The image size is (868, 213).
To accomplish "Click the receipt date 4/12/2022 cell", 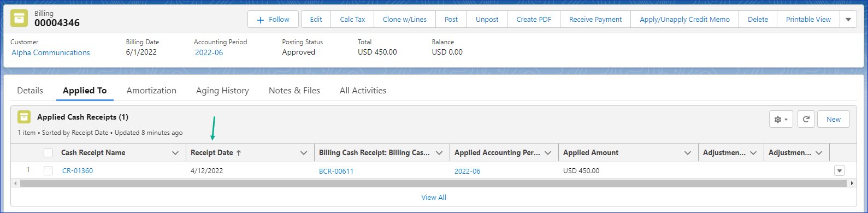I will click(x=206, y=171).
